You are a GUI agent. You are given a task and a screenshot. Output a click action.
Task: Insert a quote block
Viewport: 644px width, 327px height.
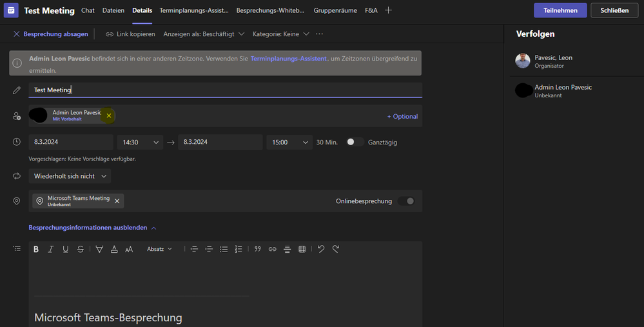(x=257, y=249)
